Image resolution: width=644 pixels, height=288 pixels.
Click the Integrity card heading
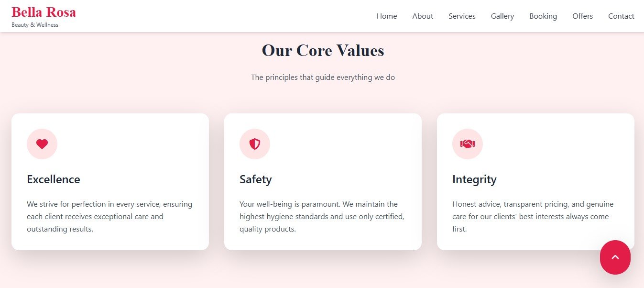click(474, 179)
